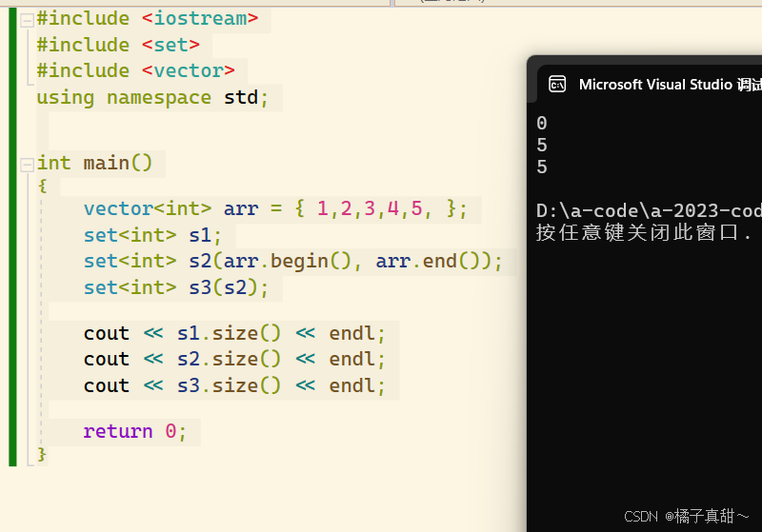Click the 'return 0;' statement
This screenshot has height=532, width=762.
(x=134, y=431)
